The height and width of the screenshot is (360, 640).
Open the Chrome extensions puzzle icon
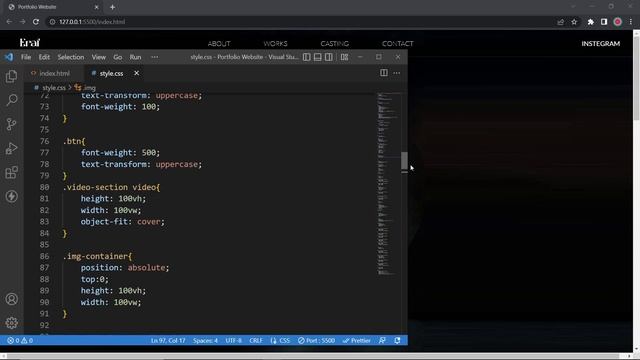click(x=590, y=22)
